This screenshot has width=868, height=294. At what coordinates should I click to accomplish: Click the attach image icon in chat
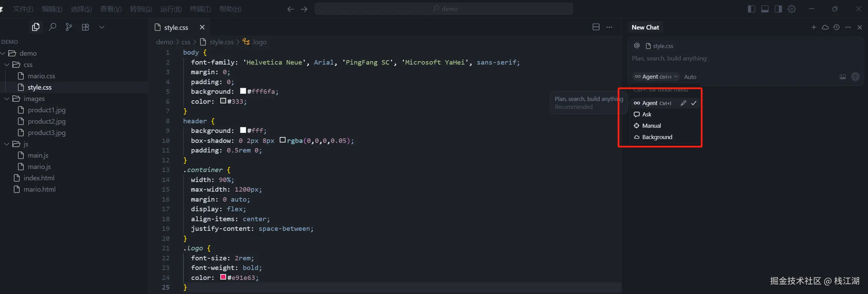pyautogui.click(x=843, y=77)
